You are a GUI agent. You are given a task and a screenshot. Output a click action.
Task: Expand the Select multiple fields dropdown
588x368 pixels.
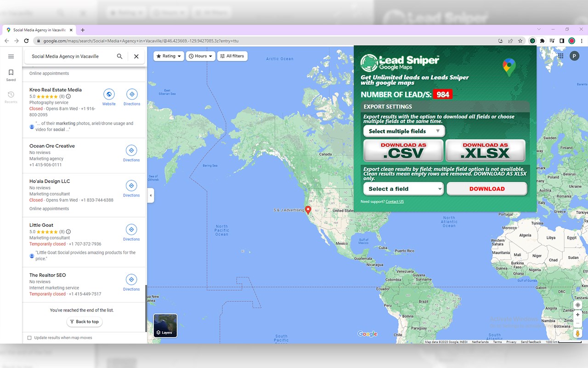pos(404,131)
